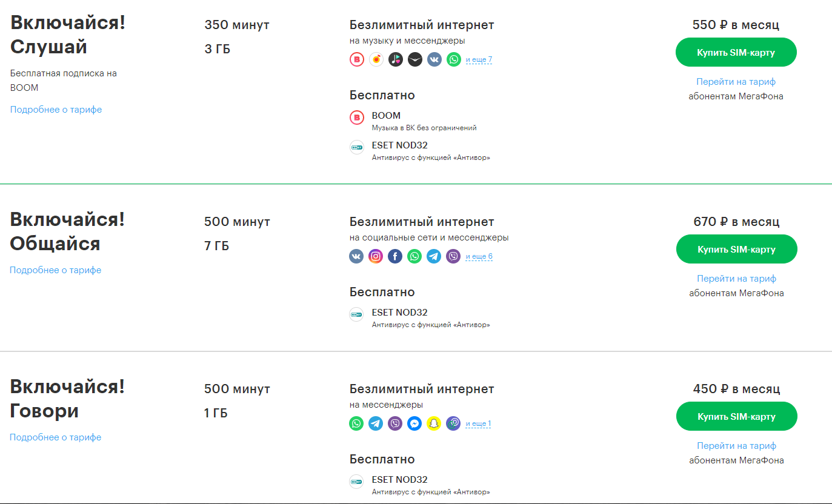The image size is (832, 504).
Task: Click the Instagram icon in Общайся tariff
Action: pyautogui.click(x=376, y=256)
